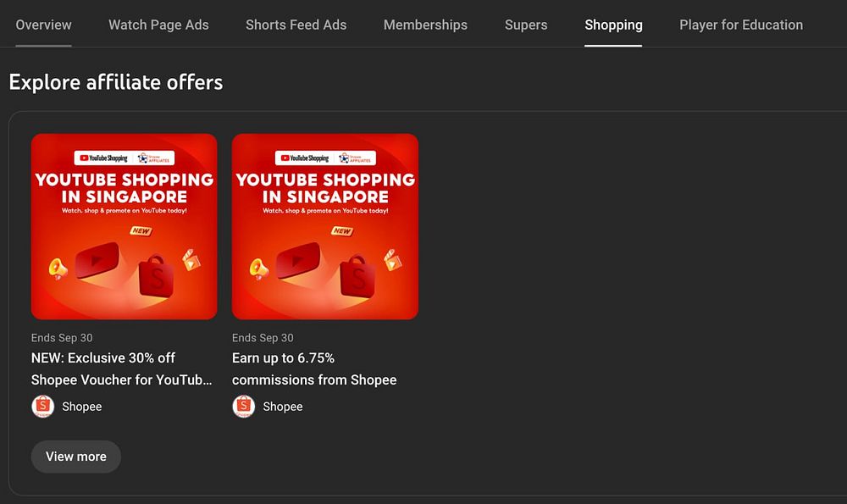This screenshot has height=504, width=847.
Task: Open the 30% off Shopee Voucher offer thumbnail
Action: coord(125,226)
